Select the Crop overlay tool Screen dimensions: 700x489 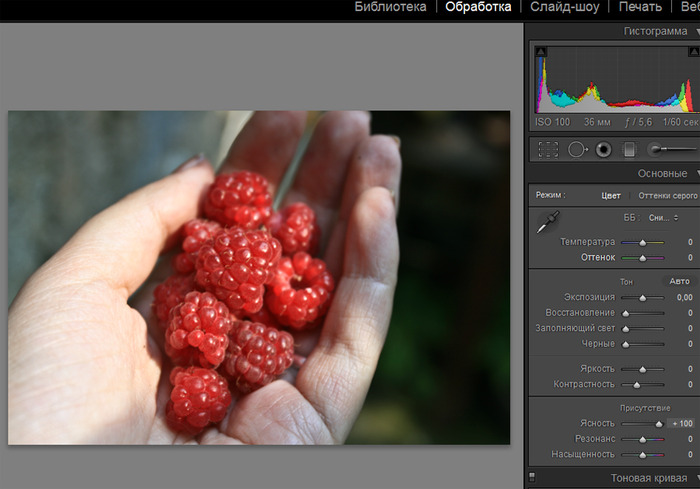click(548, 150)
